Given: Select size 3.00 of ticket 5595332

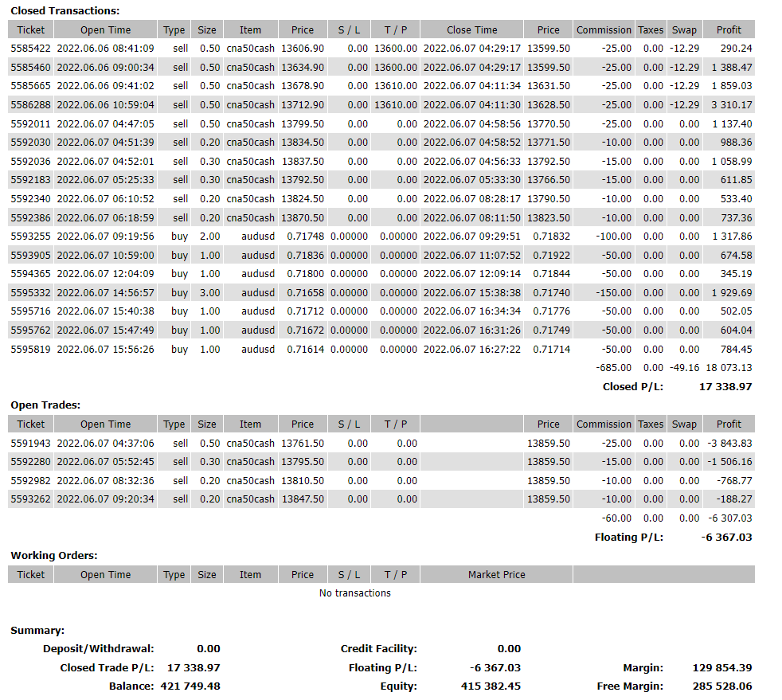Looking at the screenshot, I should (x=210, y=293).
